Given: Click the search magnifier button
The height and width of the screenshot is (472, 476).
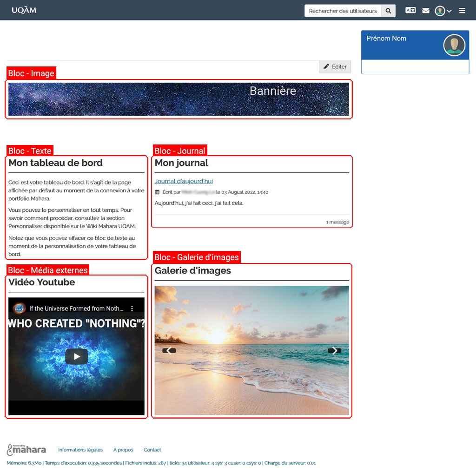Looking at the screenshot, I should pos(388,11).
